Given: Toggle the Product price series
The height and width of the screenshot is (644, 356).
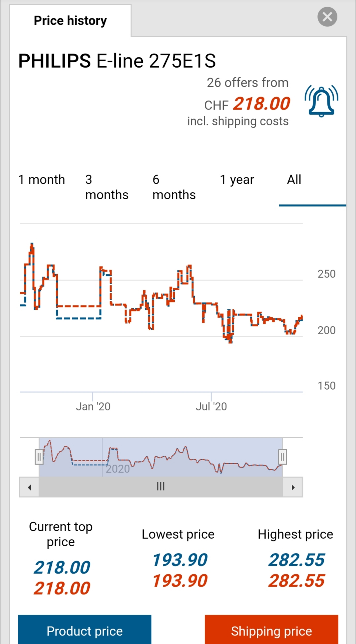Looking at the screenshot, I should (84, 631).
